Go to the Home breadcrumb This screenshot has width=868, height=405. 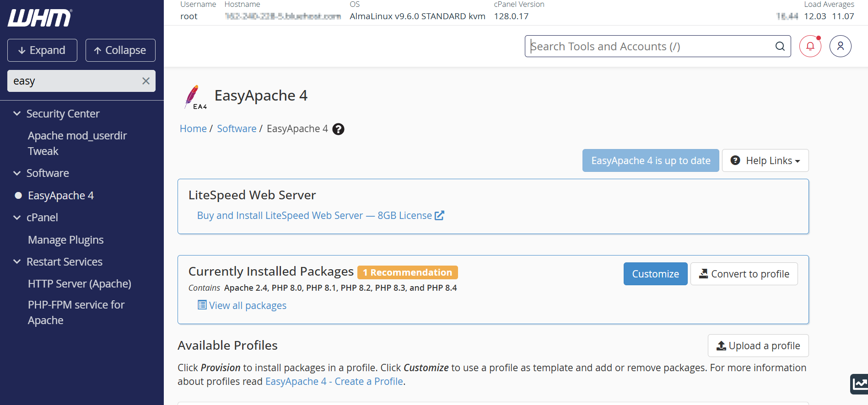[x=193, y=129]
